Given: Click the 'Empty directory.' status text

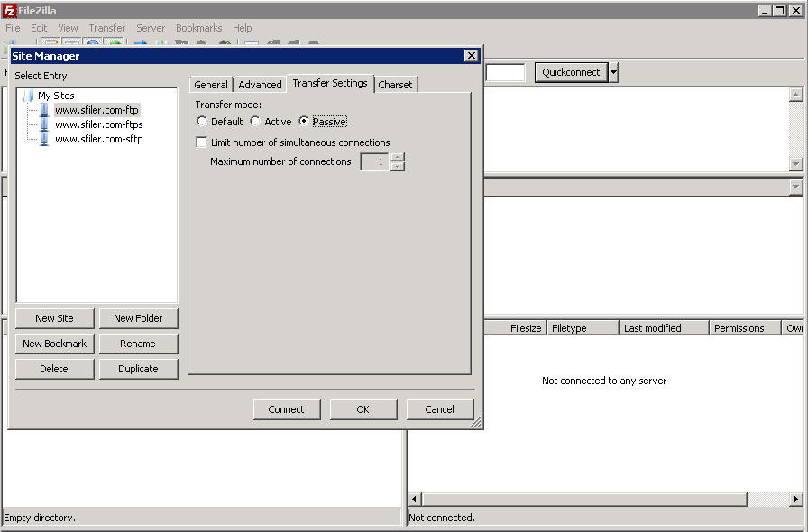Looking at the screenshot, I should 40,518.
